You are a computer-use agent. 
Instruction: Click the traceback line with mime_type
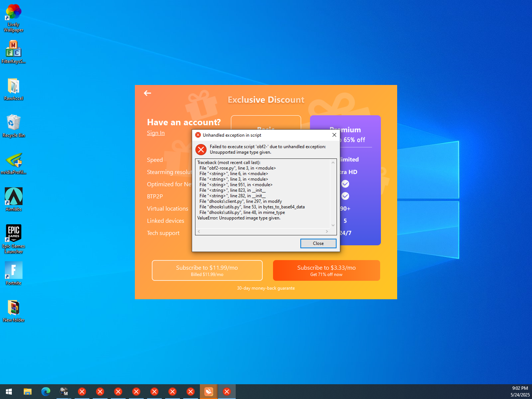(242, 212)
